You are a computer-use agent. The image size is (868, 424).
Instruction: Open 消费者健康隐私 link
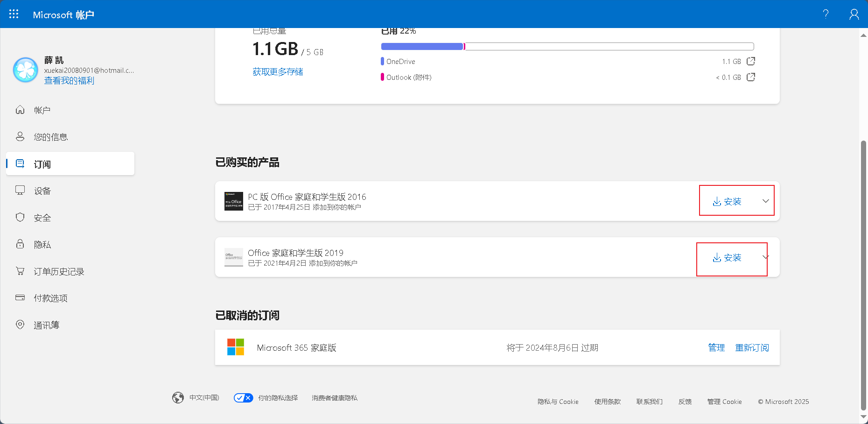(x=335, y=397)
